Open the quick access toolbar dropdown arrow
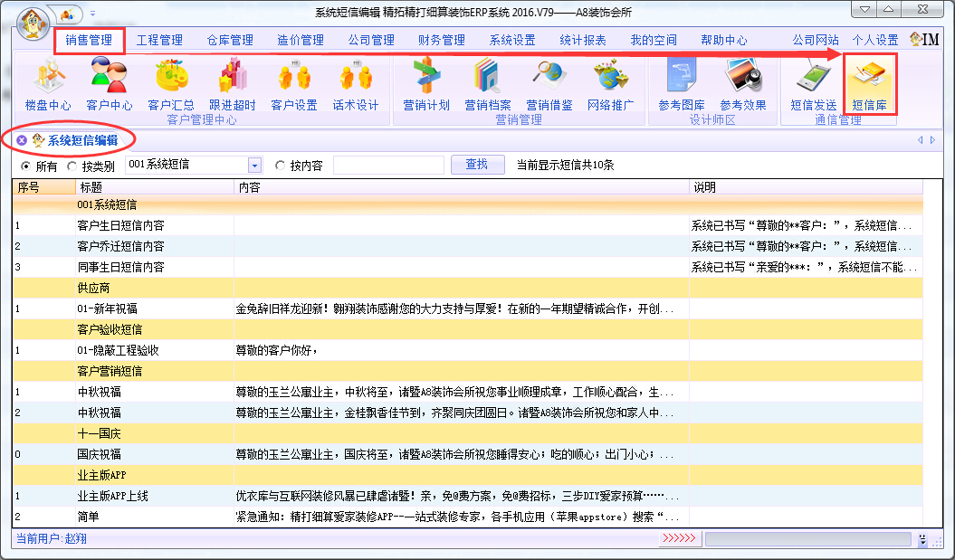The image size is (955, 560). point(92,15)
